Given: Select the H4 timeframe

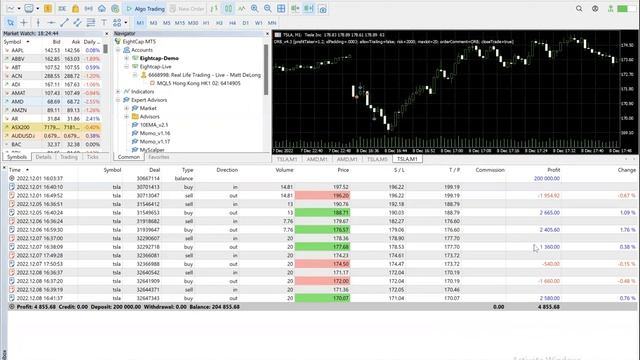Looking at the screenshot, I should pos(232,23).
